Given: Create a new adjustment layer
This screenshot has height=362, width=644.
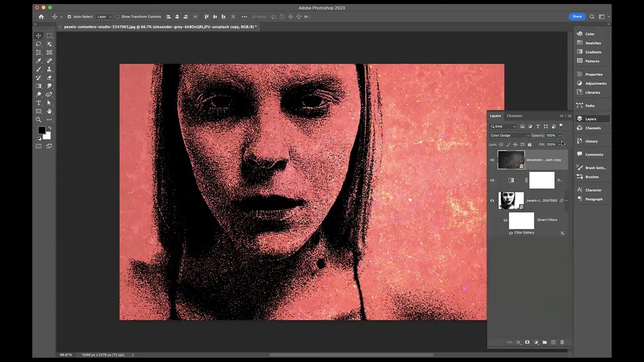Looking at the screenshot, I should pyautogui.click(x=536, y=342).
